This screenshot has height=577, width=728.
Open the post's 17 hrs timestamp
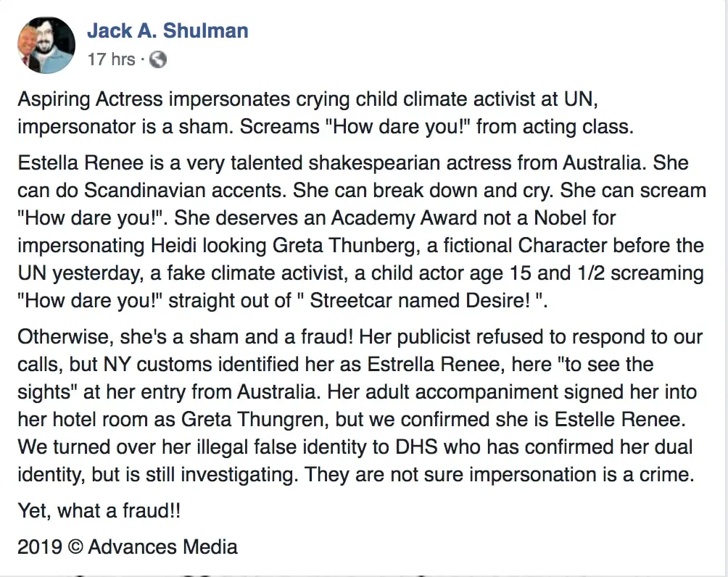tap(112, 59)
